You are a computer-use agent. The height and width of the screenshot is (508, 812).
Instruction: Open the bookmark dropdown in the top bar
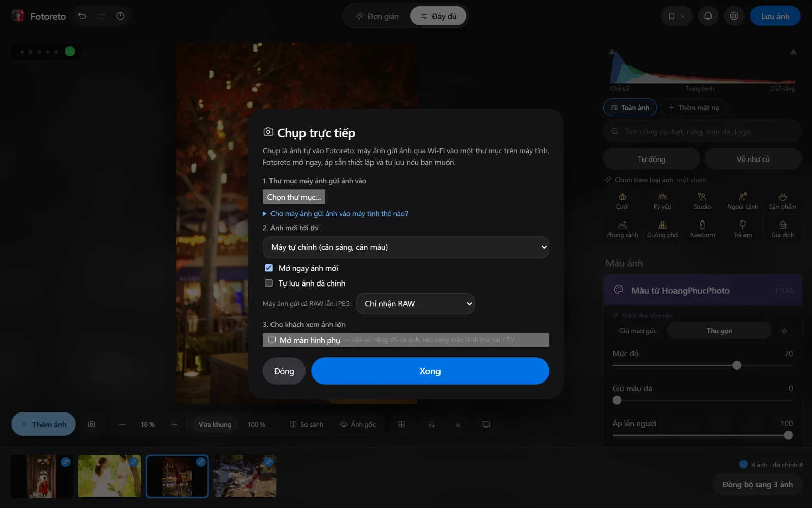[676, 16]
